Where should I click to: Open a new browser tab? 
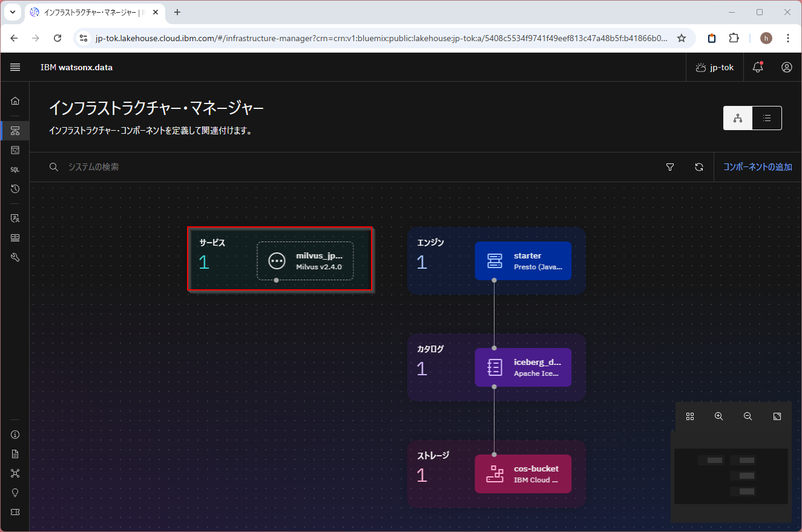pos(177,12)
